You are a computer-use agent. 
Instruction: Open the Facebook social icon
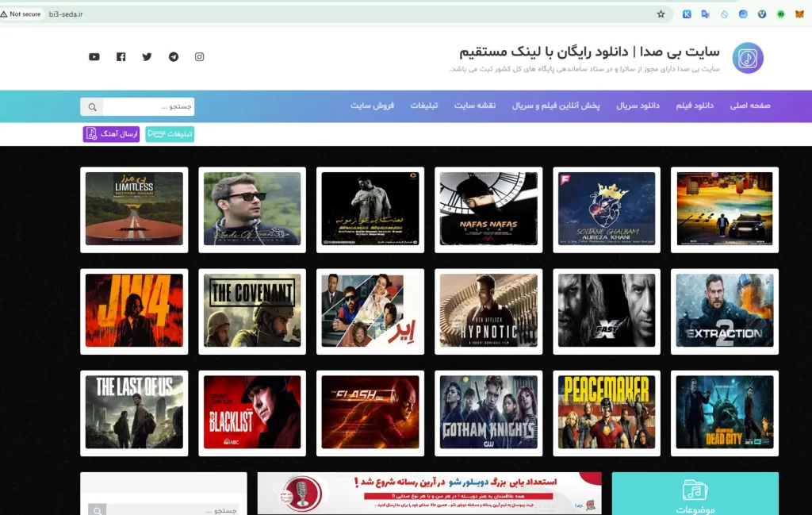(121, 57)
